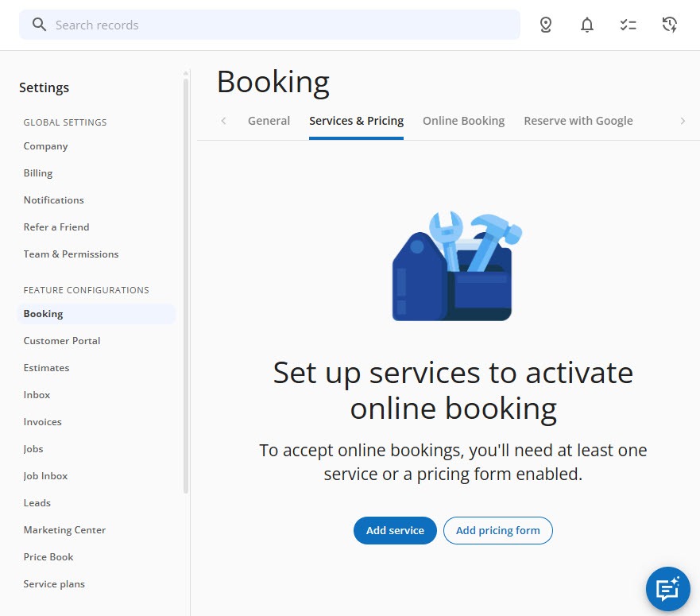Image resolution: width=700 pixels, height=616 pixels.
Task: Open Notifications settings
Action: pos(53,200)
